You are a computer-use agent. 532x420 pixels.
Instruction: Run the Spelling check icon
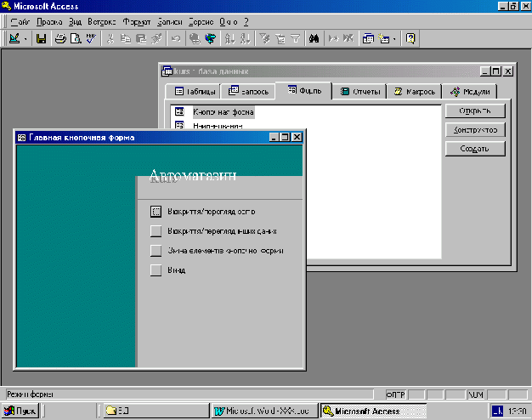tap(91, 39)
